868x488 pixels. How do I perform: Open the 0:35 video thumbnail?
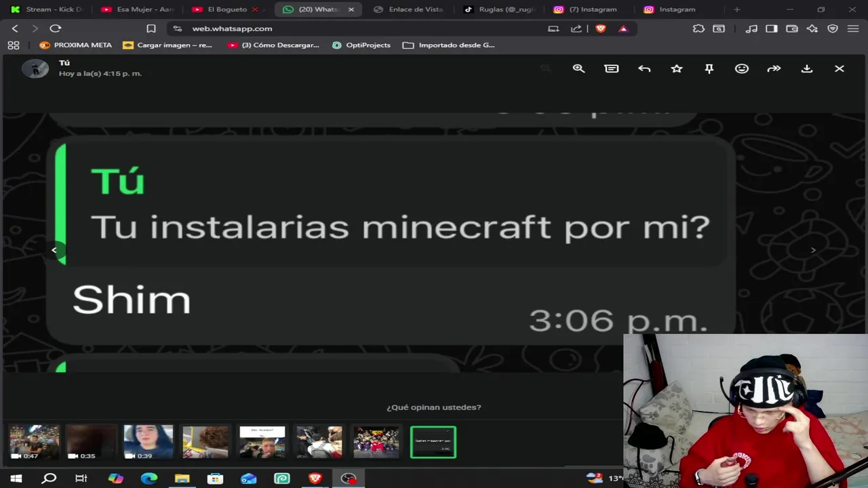tap(91, 442)
